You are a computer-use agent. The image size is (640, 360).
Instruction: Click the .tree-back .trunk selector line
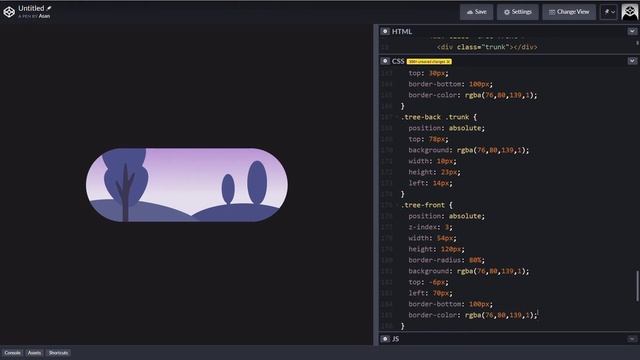(x=439, y=117)
